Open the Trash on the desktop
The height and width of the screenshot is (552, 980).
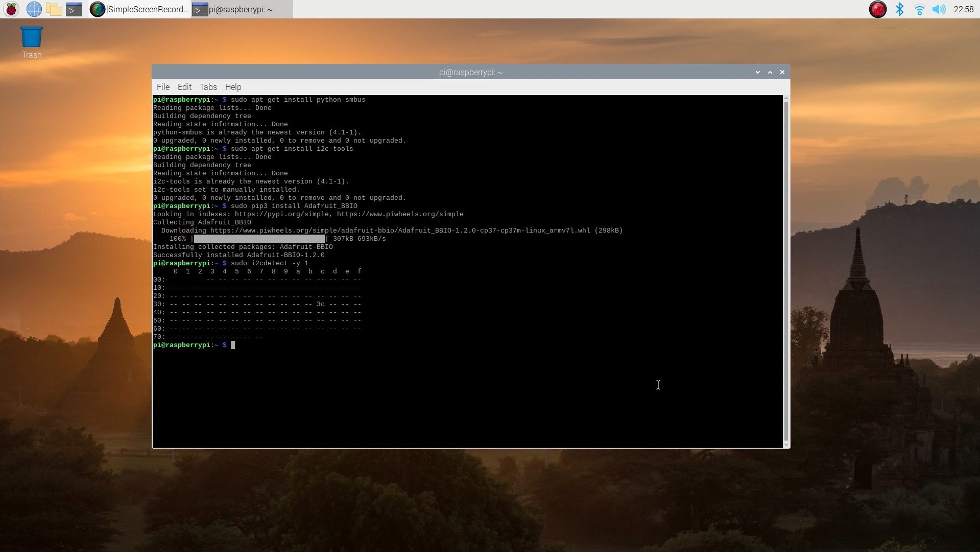pos(31,37)
